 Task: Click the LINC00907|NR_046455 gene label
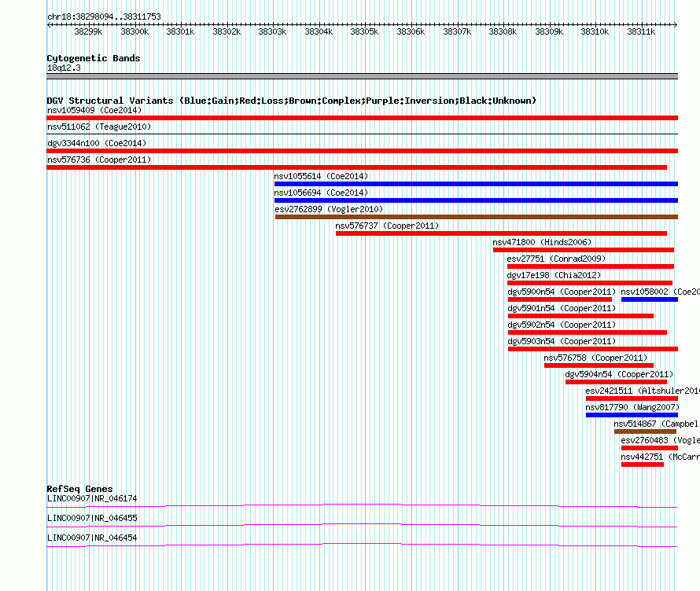coord(92,518)
